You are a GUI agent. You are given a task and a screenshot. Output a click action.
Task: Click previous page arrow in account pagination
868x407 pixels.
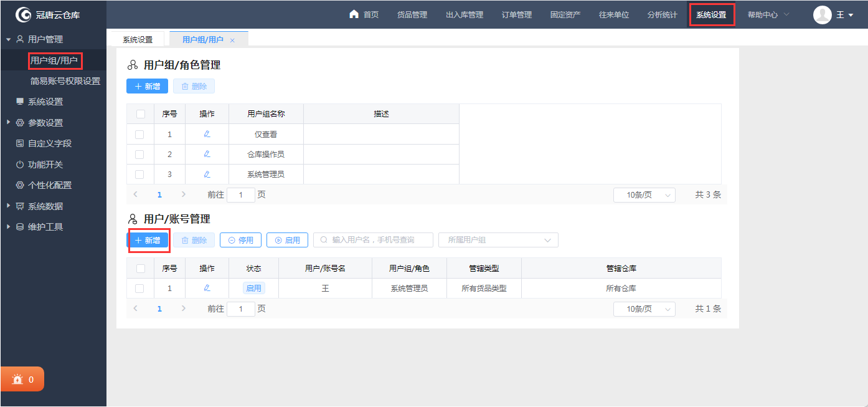(135, 308)
